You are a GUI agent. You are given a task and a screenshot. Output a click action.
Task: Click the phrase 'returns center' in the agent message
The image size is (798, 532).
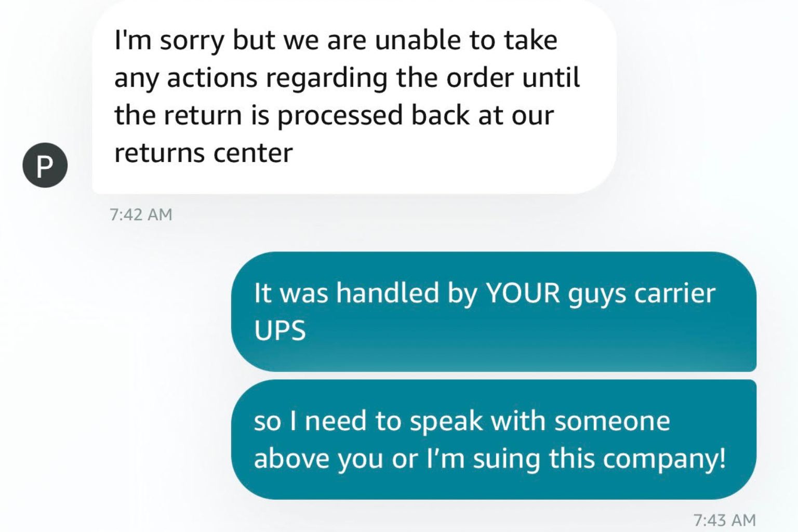coord(203,152)
